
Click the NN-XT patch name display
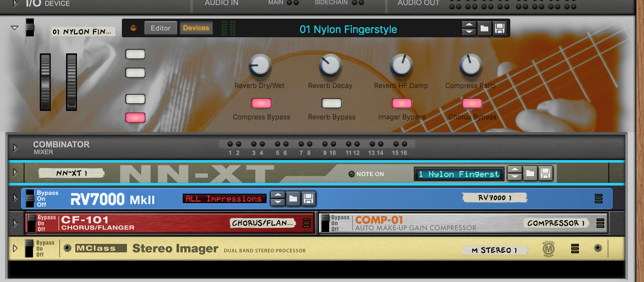click(x=460, y=174)
